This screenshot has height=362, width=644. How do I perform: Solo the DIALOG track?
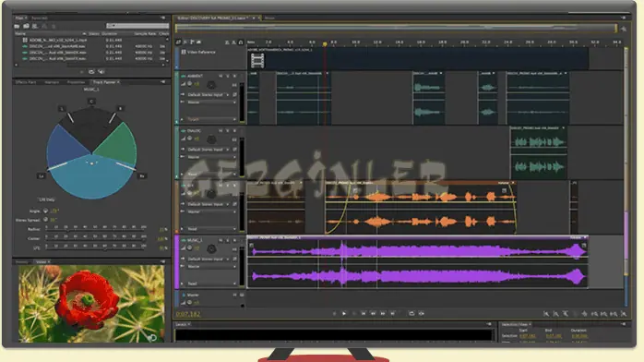pos(228,130)
